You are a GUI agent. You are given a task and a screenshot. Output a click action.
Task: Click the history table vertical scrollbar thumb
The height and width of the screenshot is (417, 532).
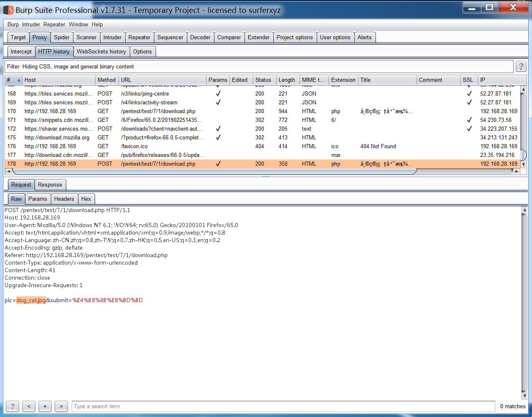523,154
